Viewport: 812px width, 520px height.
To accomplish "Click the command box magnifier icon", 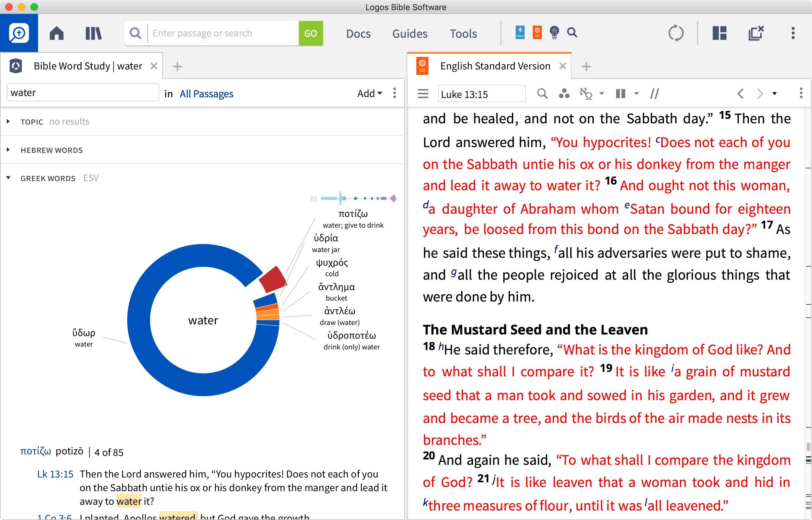I will tap(135, 33).
